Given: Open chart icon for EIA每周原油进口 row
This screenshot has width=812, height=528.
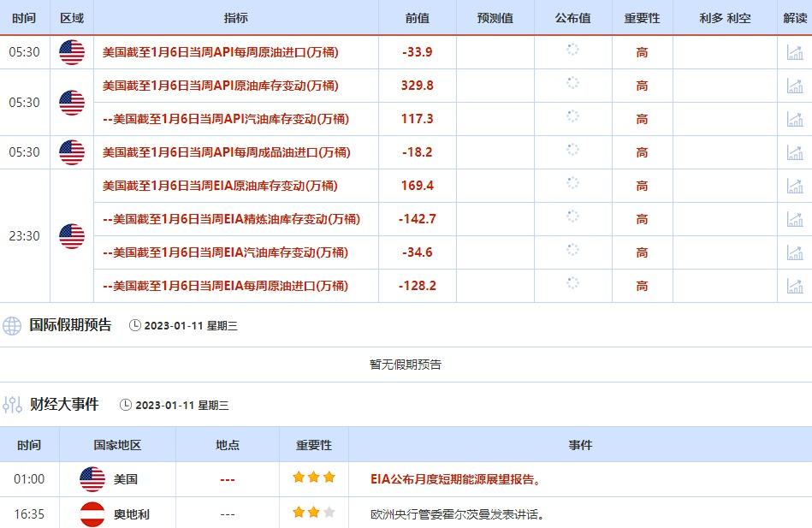Looking at the screenshot, I should pyautogui.click(x=795, y=286).
